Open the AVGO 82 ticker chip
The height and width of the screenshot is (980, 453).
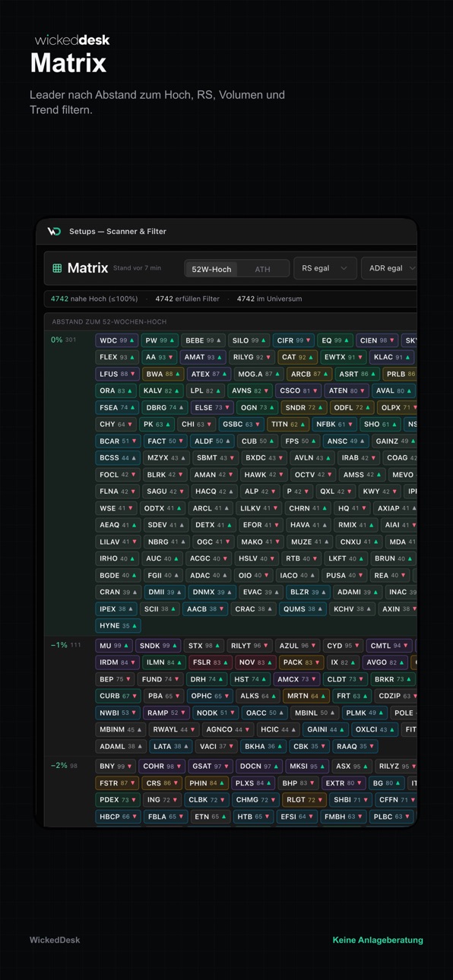click(386, 662)
